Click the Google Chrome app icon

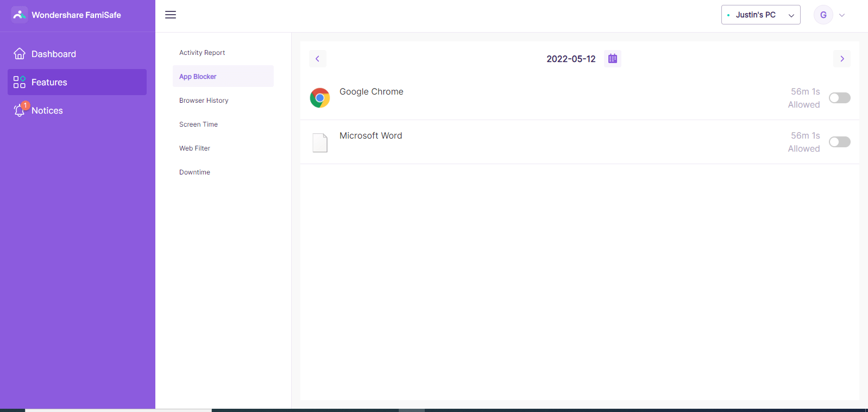[320, 98]
